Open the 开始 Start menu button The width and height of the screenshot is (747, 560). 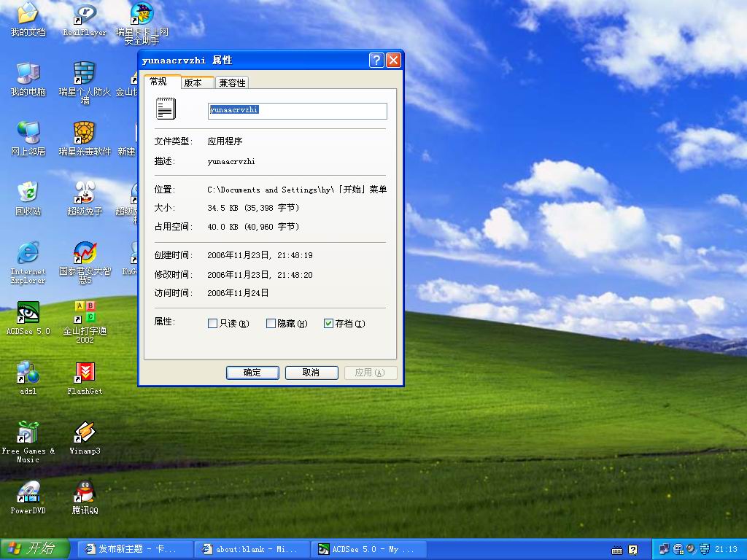pos(35,549)
